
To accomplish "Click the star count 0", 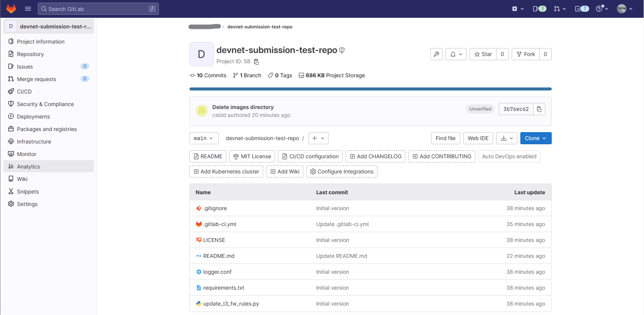I will (x=502, y=54).
